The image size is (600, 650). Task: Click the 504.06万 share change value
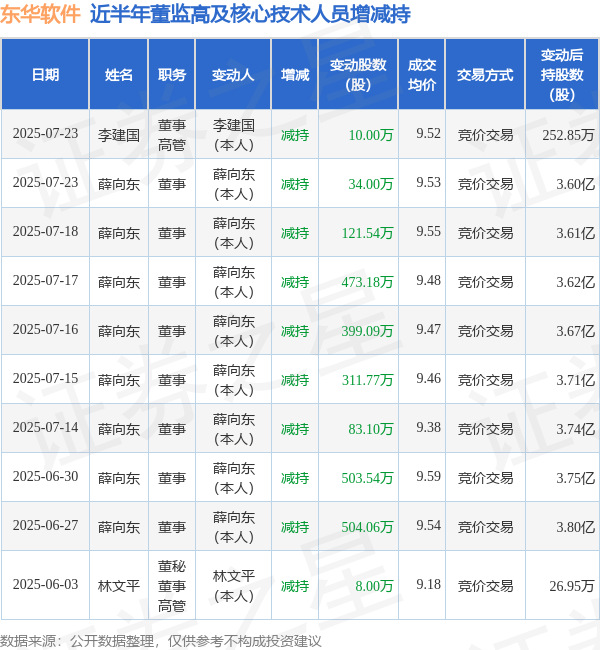367,527
